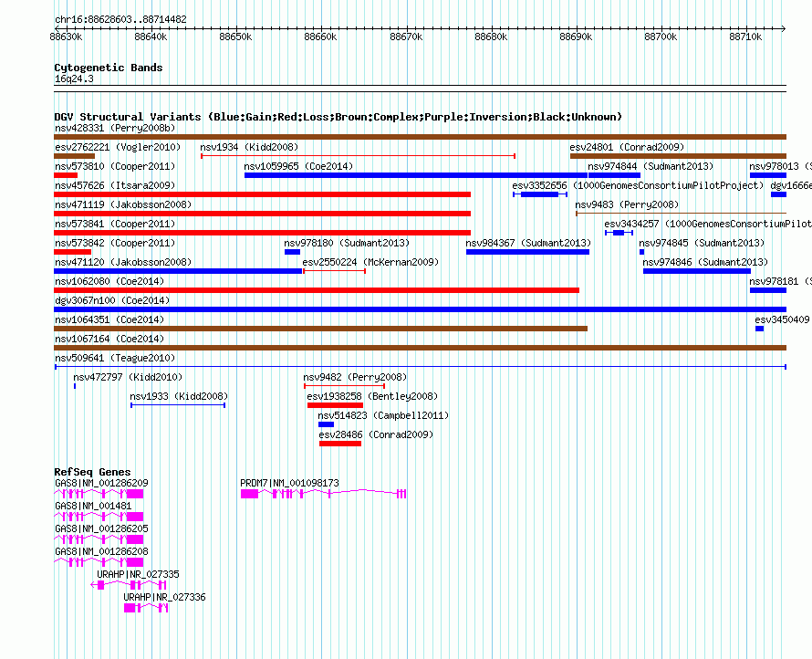Screen dimensions: 812x659
Task: Open the nsv974845 (Sudmant2013) variant label
Action: click(702, 243)
